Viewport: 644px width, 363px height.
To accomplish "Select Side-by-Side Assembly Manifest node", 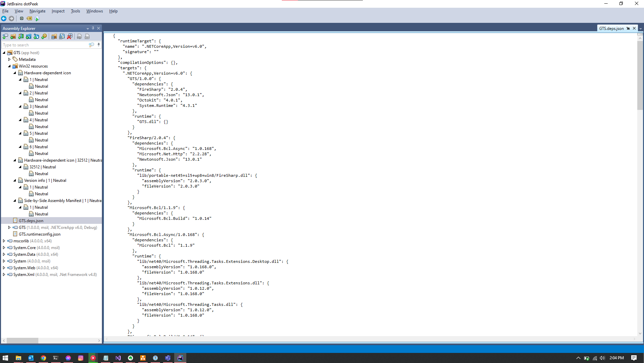I will [63, 201].
